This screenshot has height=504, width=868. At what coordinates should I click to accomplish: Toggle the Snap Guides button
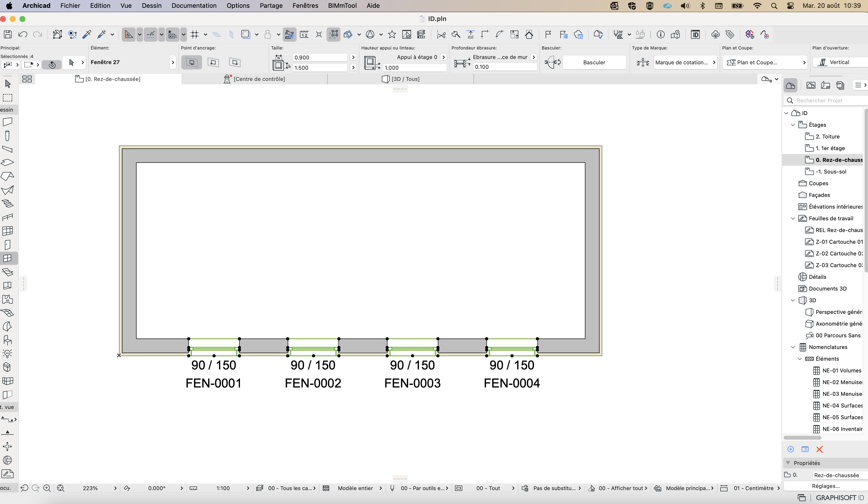[x=150, y=34]
